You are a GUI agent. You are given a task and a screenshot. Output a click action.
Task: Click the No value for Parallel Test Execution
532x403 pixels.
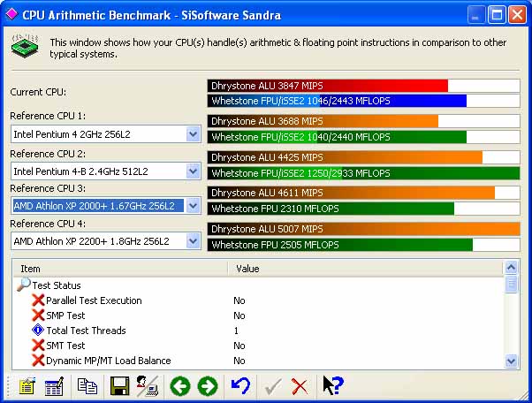click(239, 300)
